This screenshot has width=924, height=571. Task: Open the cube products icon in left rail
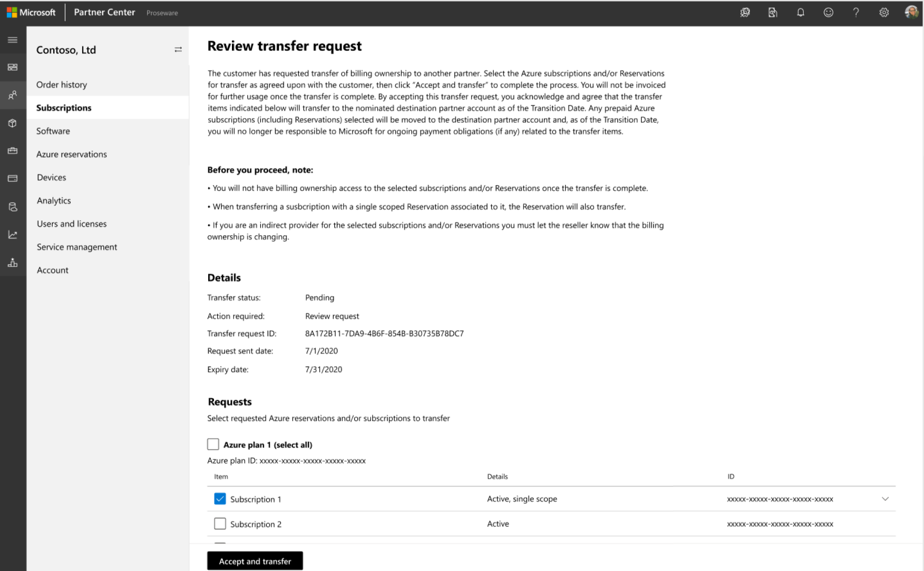13,123
